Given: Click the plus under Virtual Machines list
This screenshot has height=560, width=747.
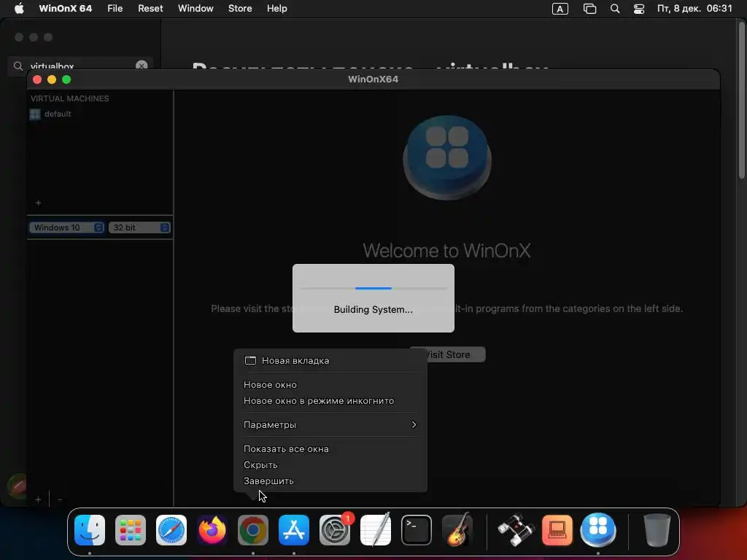Looking at the screenshot, I should pyautogui.click(x=38, y=203).
